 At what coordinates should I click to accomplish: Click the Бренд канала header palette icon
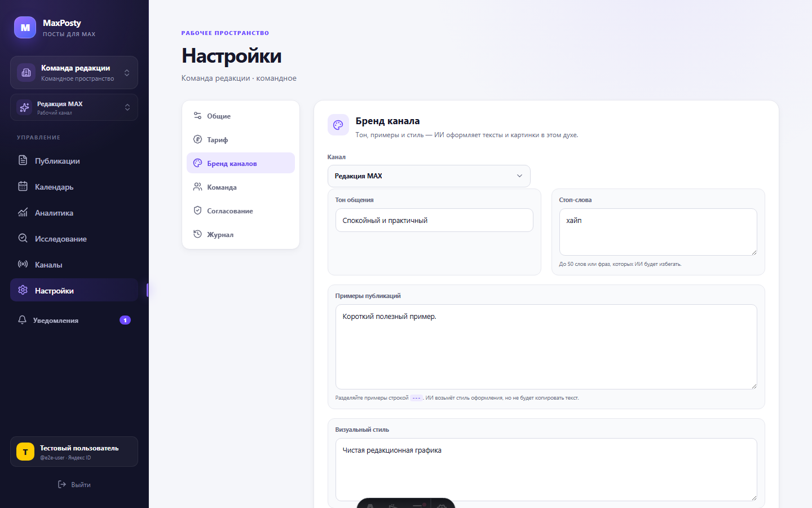[x=338, y=125]
